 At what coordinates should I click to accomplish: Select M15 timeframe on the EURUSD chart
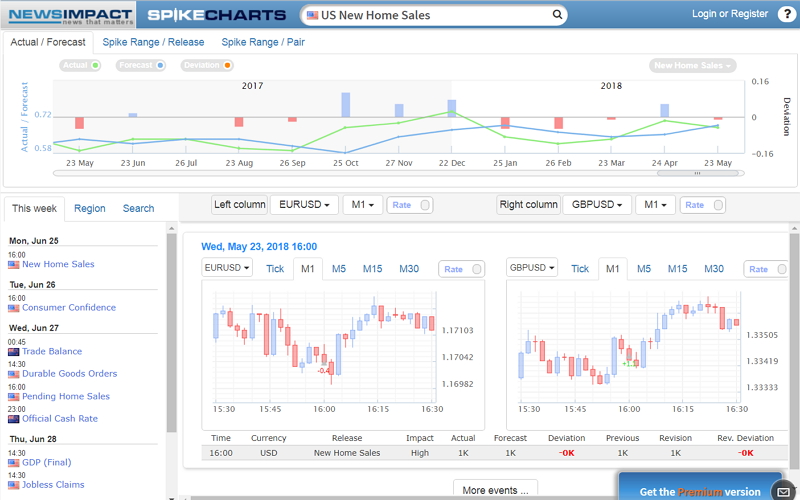(372, 269)
